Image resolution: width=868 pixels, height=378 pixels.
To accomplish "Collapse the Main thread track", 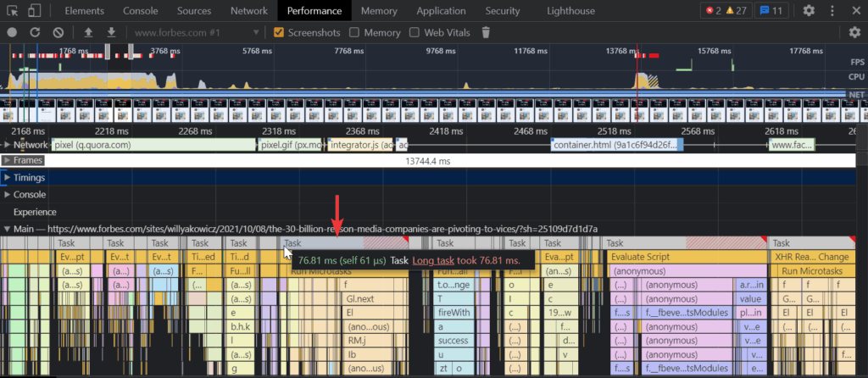I will coord(7,229).
